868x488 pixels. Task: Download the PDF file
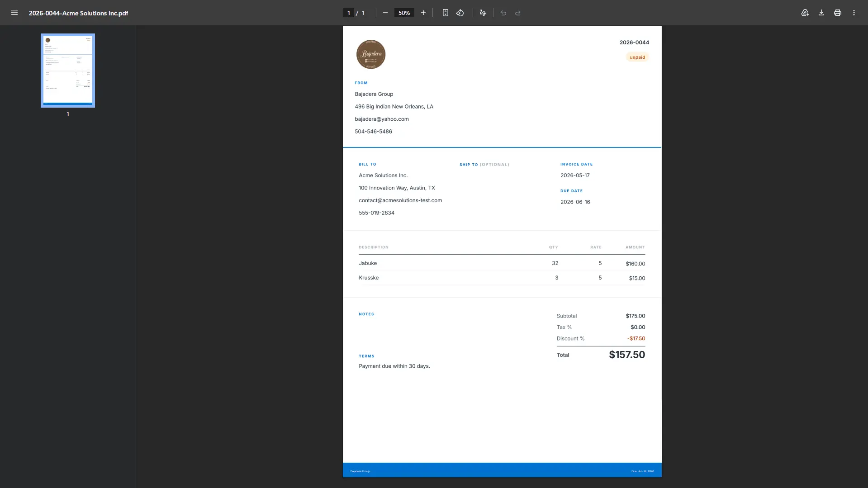point(821,13)
